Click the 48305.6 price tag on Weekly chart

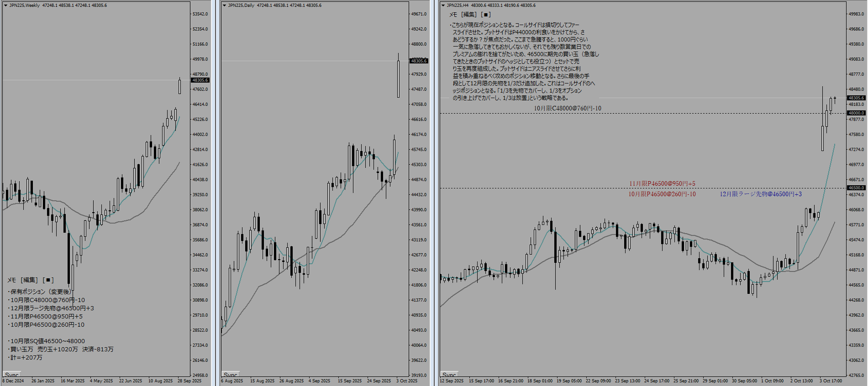pos(200,80)
